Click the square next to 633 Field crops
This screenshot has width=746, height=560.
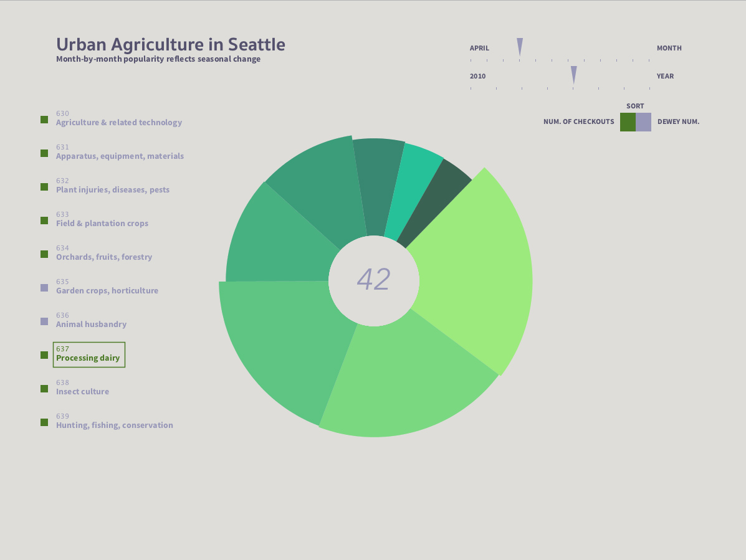[44, 221]
